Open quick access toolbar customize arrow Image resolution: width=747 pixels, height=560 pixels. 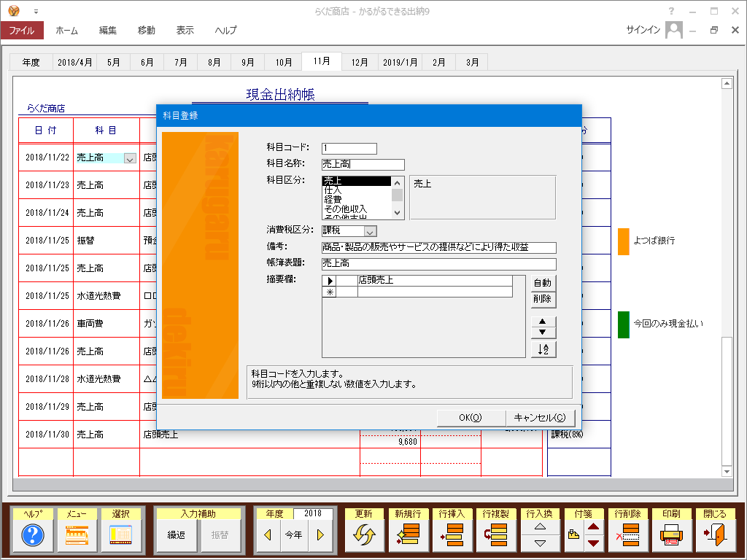[36, 12]
